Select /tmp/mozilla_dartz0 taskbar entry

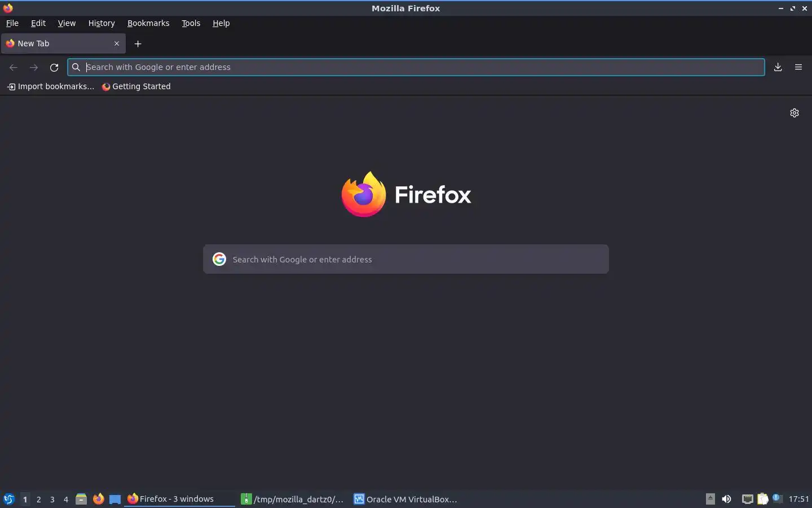point(293,499)
